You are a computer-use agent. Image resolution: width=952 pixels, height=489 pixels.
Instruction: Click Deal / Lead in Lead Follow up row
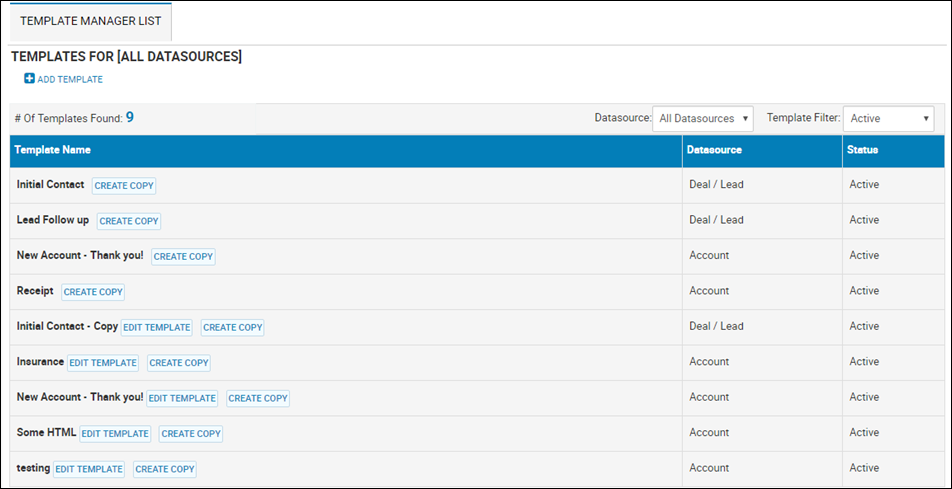pyautogui.click(x=716, y=220)
